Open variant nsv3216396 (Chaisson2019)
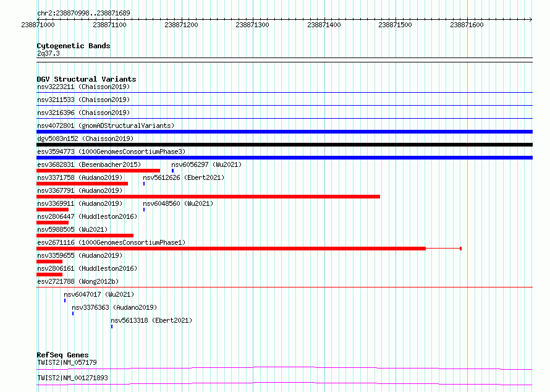This screenshot has height=392, width=550. tap(83, 113)
